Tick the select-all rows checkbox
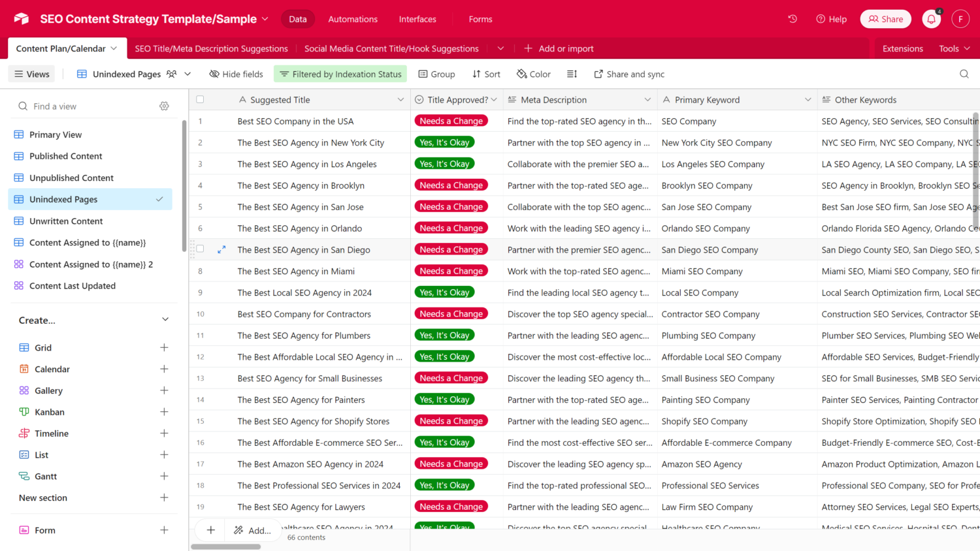 200,100
